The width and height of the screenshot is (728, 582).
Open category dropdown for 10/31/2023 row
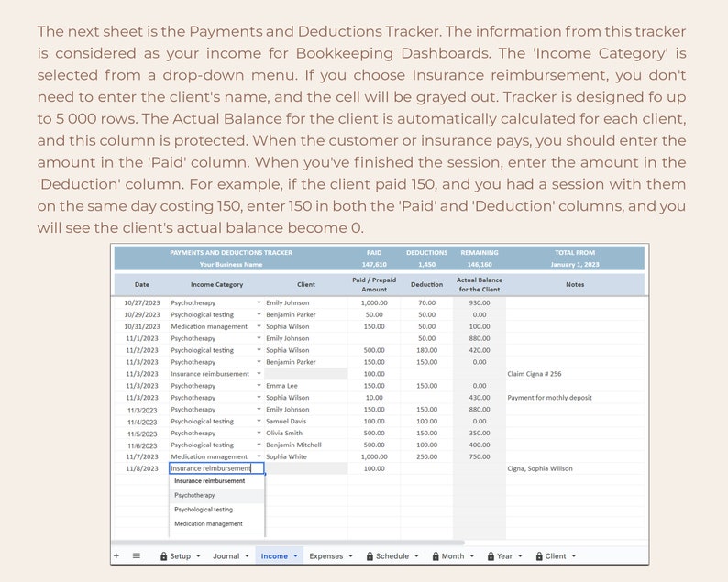pyautogui.click(x=259, y=326)
